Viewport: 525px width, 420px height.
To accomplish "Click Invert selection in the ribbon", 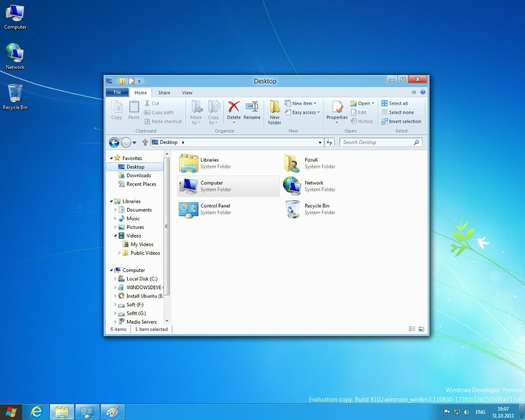I will click(401, 121).
